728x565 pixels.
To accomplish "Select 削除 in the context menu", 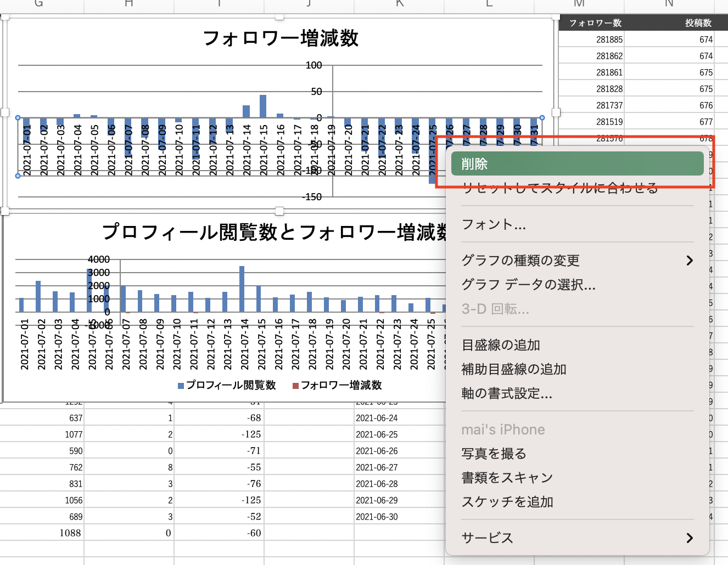I will (576, 164).
